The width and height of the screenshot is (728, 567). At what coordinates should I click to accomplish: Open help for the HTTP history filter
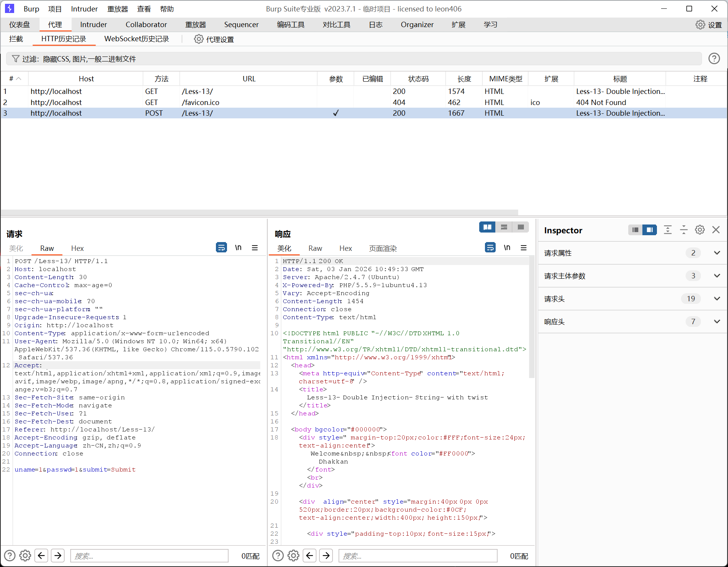click(x=714, y=58)
